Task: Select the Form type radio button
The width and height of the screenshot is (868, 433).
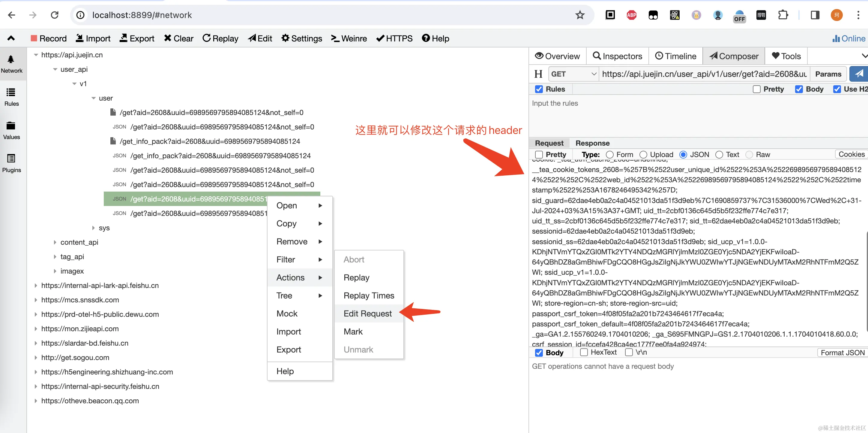Action: (x=609, y=154)
